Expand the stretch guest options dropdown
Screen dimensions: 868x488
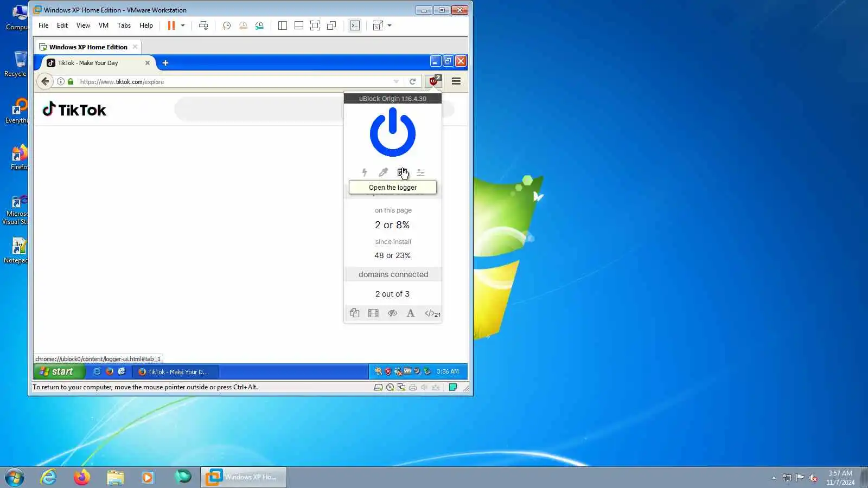tap(390, 25)
